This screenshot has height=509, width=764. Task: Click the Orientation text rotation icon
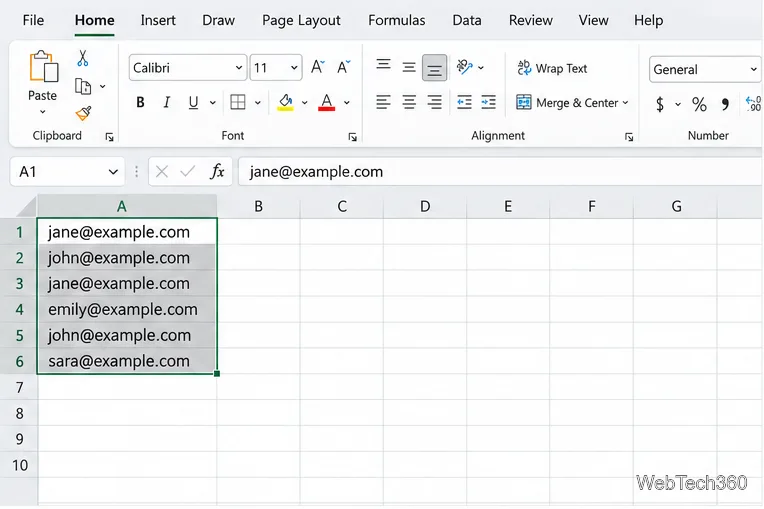pyautogui.click(x=464, y=67)
